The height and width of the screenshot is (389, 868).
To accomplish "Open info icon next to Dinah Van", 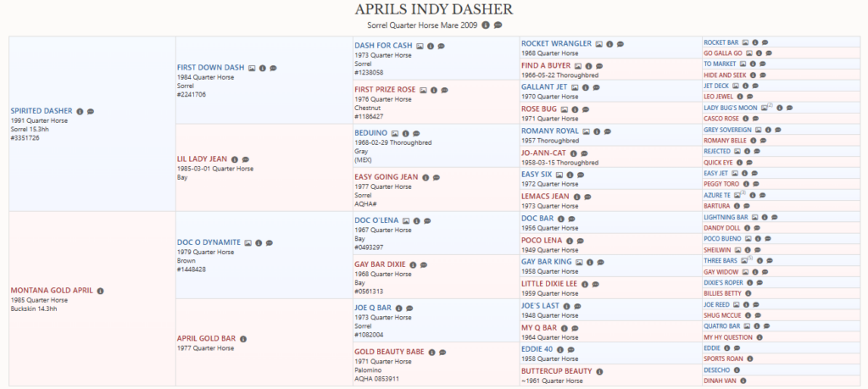I will pyautogui.click(x=743, y=381).
